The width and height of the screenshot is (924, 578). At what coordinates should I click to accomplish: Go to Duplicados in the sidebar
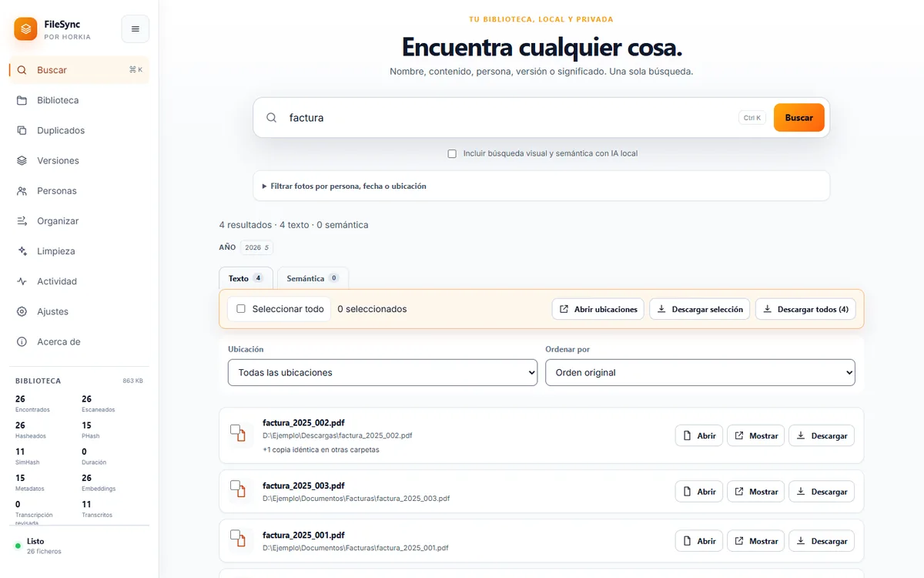point(79,130)
